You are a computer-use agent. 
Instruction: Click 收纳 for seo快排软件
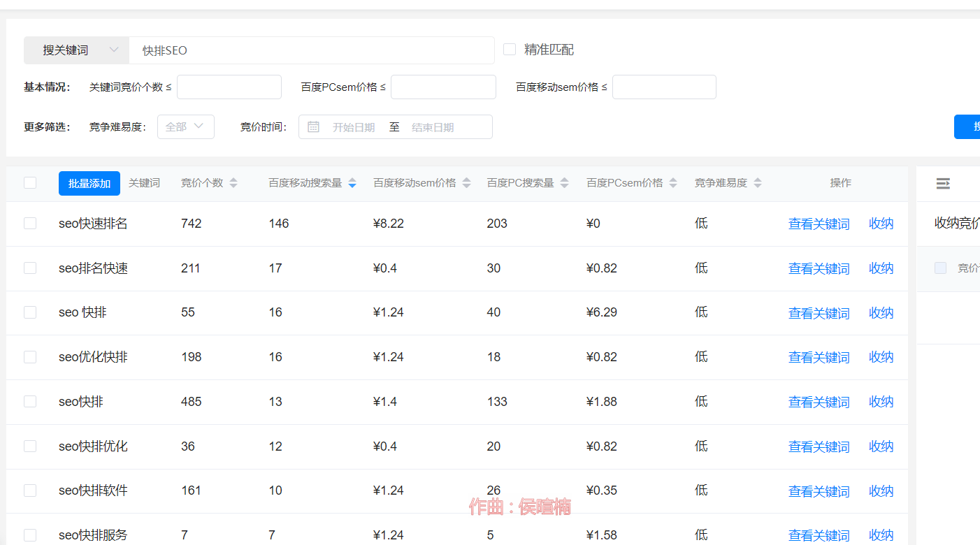tap(881, 491)
